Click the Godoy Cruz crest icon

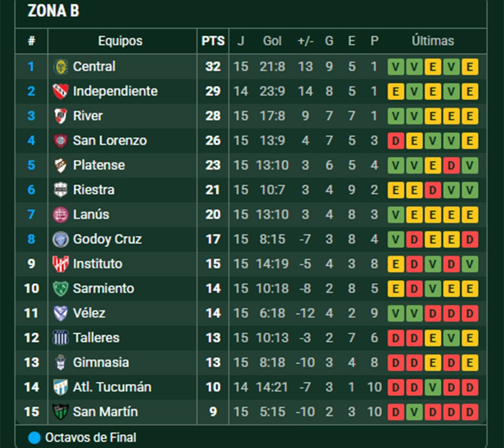[x=60, y=240]
